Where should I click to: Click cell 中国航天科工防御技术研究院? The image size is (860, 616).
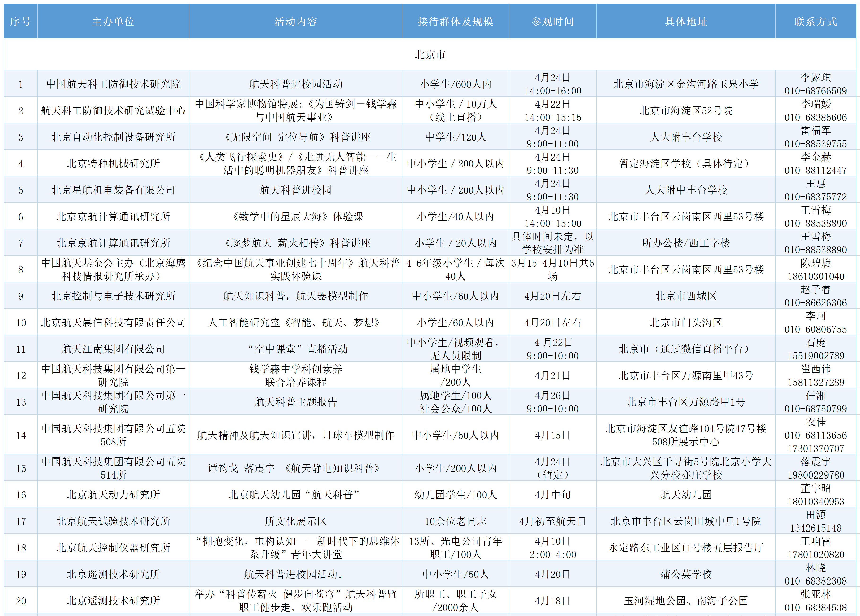pos(113,84)
